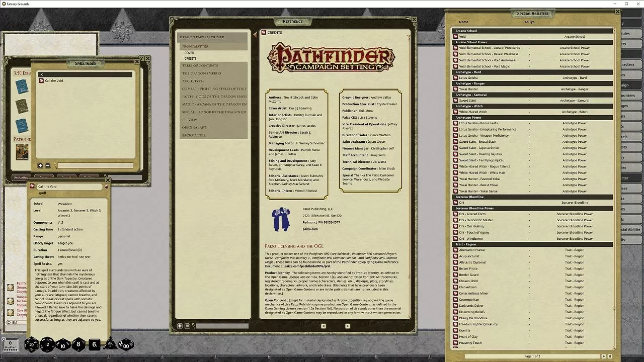Open the Aberration Hunter link icon
The width and height of the screenshot is (644, 362).
pyautogui.click(x=455, y=250)
